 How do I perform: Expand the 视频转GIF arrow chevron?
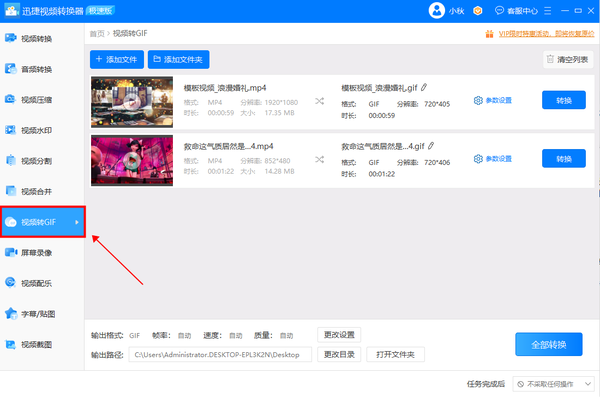tap(77, 222)
